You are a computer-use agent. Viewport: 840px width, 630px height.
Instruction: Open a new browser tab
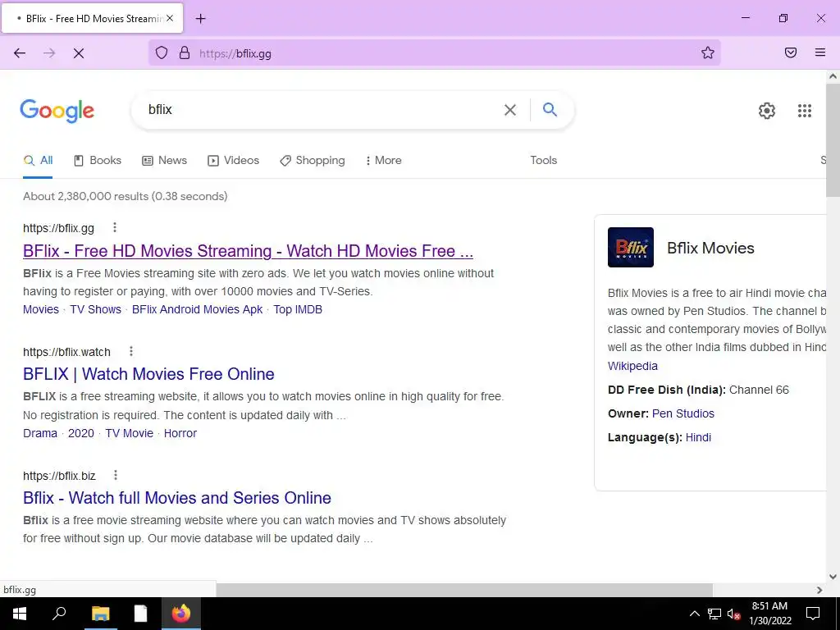pos(200,19)
